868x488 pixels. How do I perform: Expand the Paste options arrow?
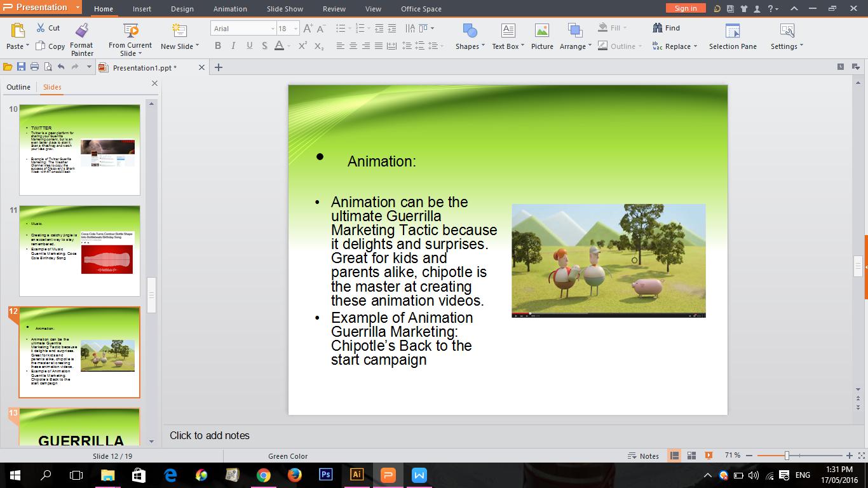point(27,46)
